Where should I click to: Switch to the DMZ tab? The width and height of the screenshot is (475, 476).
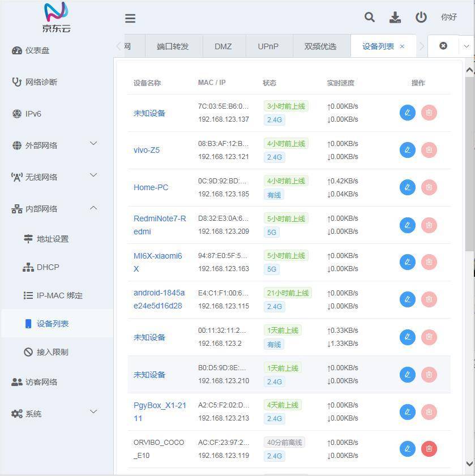click(x=223, y=46)
